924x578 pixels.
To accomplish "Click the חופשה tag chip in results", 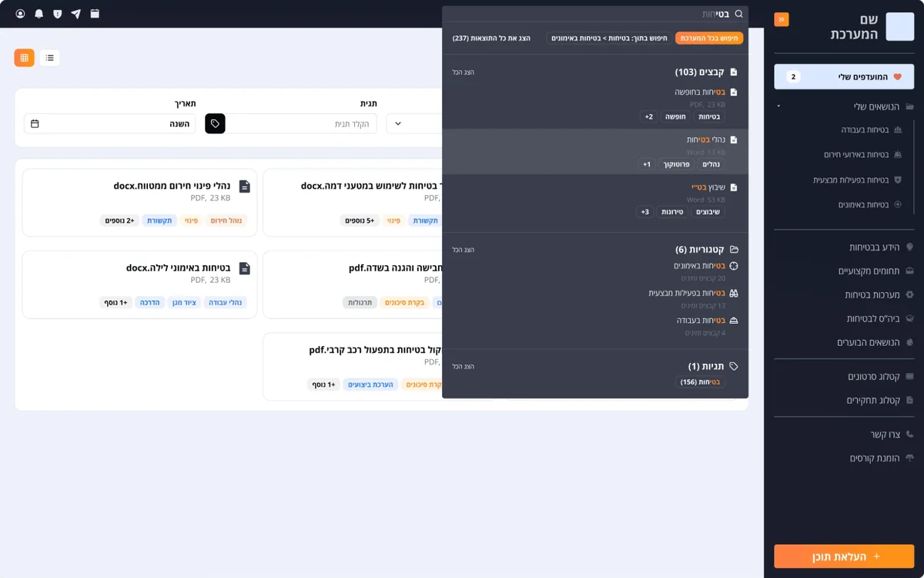I will [675, 116].
